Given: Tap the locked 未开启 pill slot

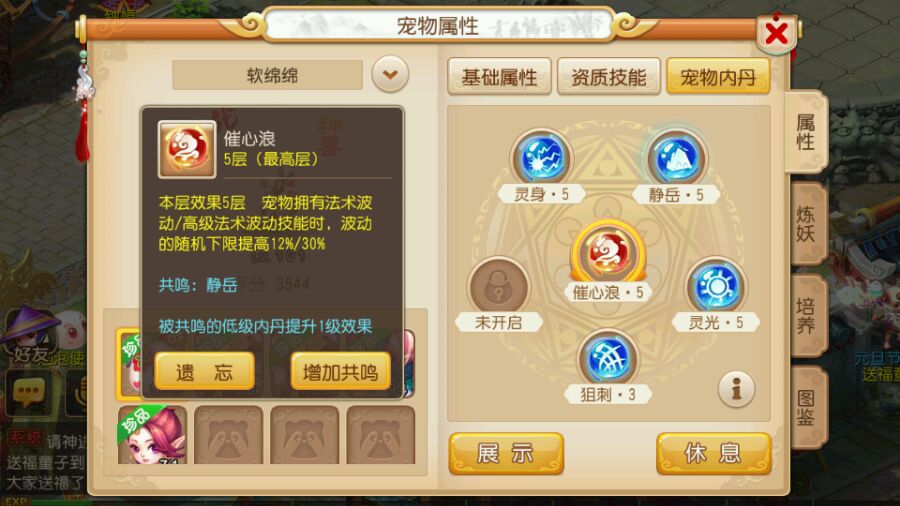Looking at the screenshot, I should tap(499, 286).
